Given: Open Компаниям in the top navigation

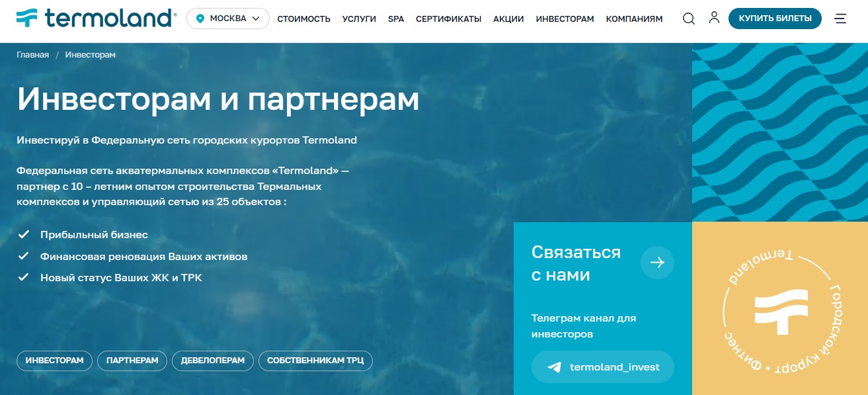Looking at the screenshot, I should (x=635, y=19).
